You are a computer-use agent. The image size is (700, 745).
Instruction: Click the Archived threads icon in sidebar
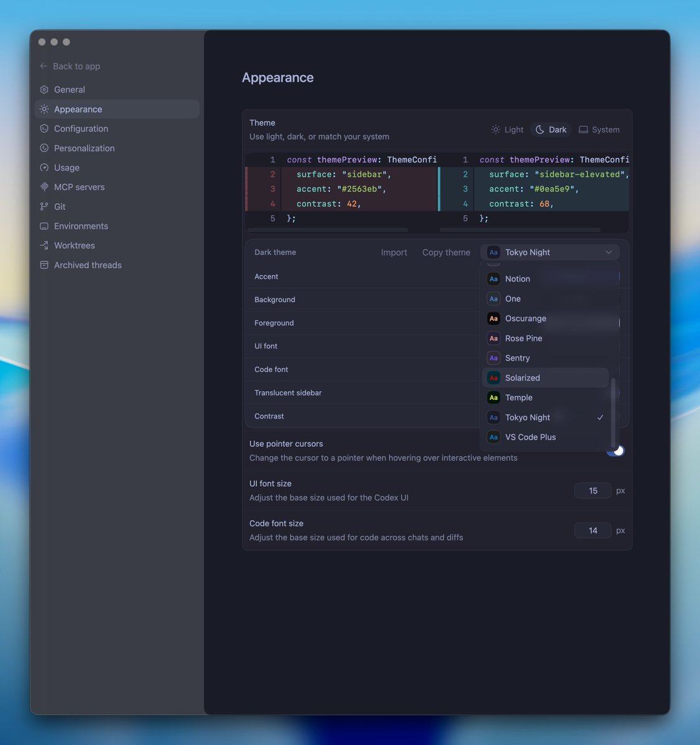point(44,265)
